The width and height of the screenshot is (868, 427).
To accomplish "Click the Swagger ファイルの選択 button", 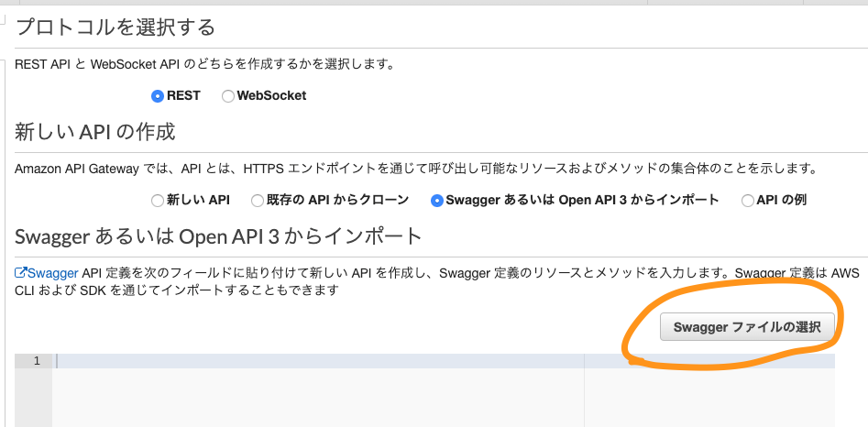I will point(747,327).
